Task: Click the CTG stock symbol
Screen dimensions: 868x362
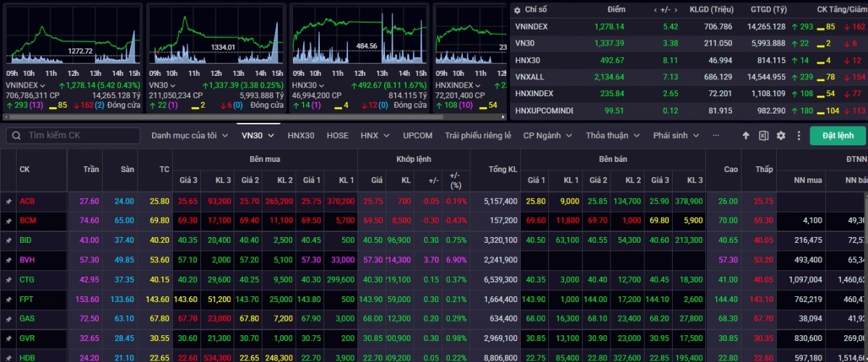Action: (x=27, y=279)
